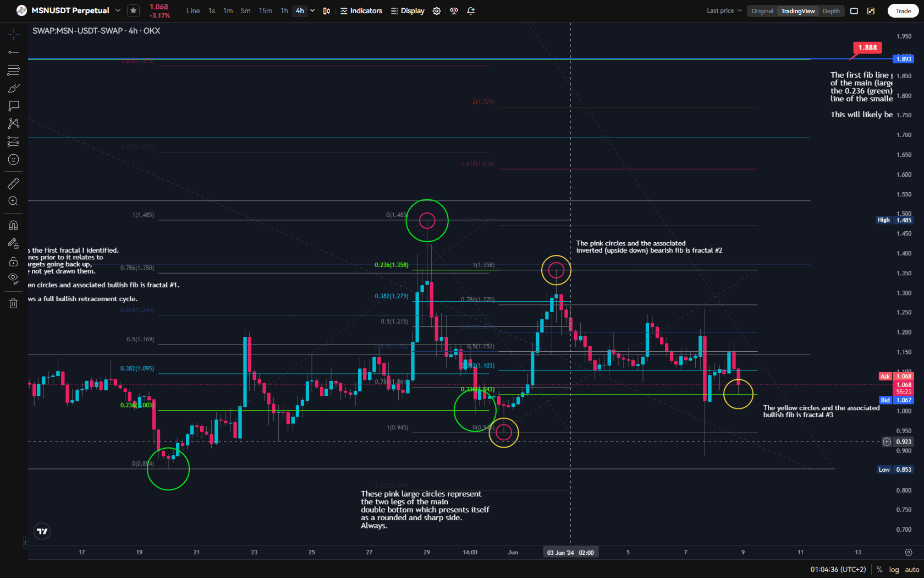This screenshot has height=578, width=924.
Task: Open the forecasting and measurement tools
Action: [14, 141]
